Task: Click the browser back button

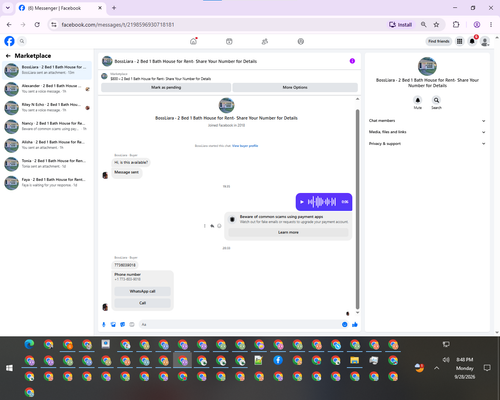Action: (9, 25)
